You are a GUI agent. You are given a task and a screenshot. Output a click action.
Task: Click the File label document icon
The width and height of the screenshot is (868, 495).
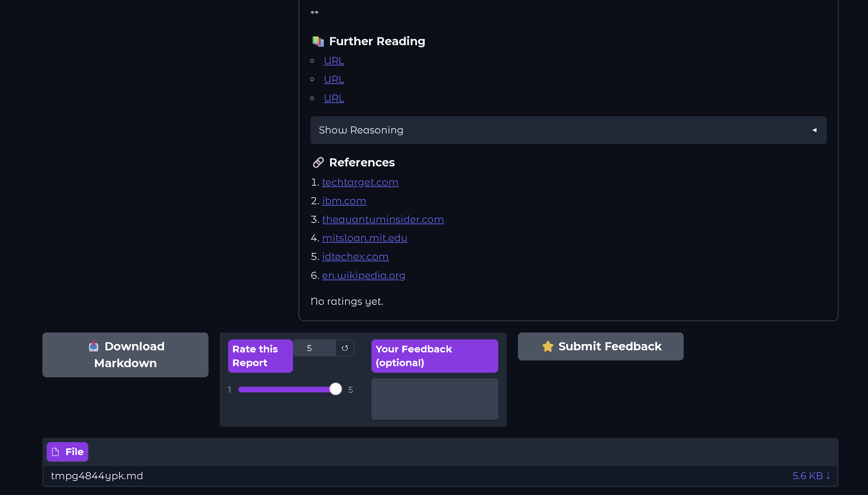pos(55,452)
